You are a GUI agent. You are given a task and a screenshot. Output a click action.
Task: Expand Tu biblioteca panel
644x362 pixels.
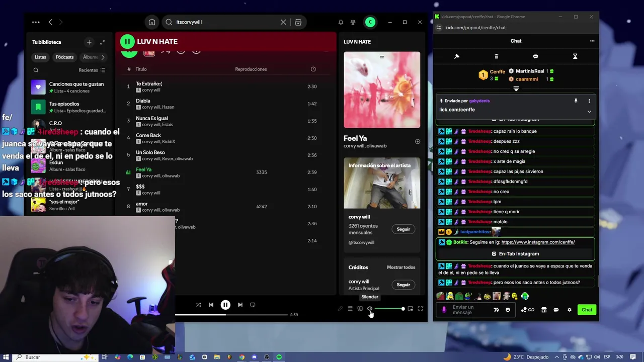[x=102, y=42]
